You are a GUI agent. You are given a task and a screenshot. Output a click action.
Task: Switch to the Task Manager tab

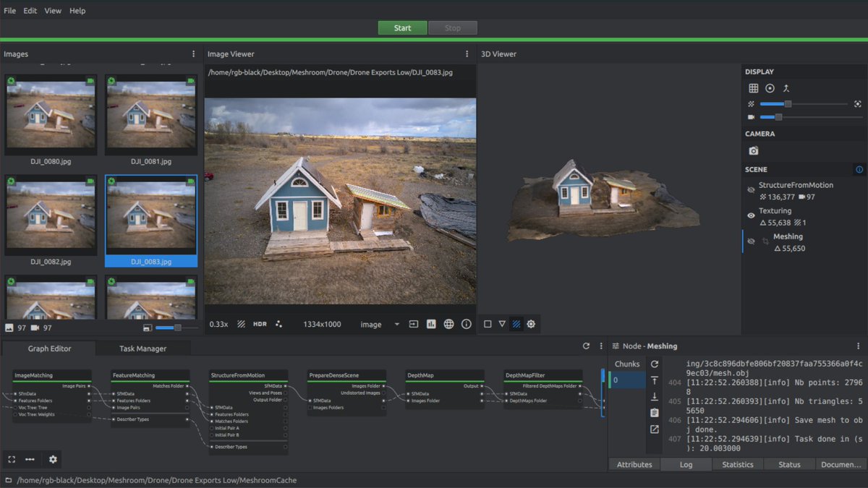pos(142,348)
